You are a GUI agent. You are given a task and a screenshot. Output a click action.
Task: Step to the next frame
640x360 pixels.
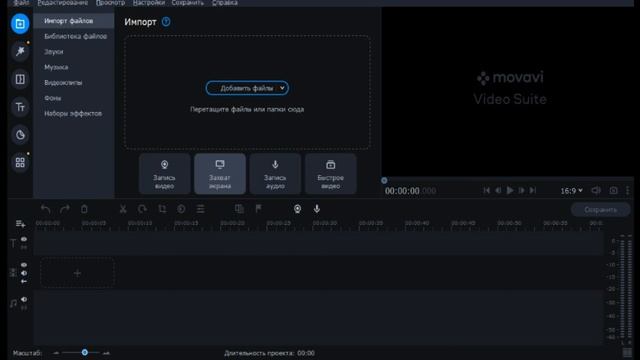click(x=521, y=191)
